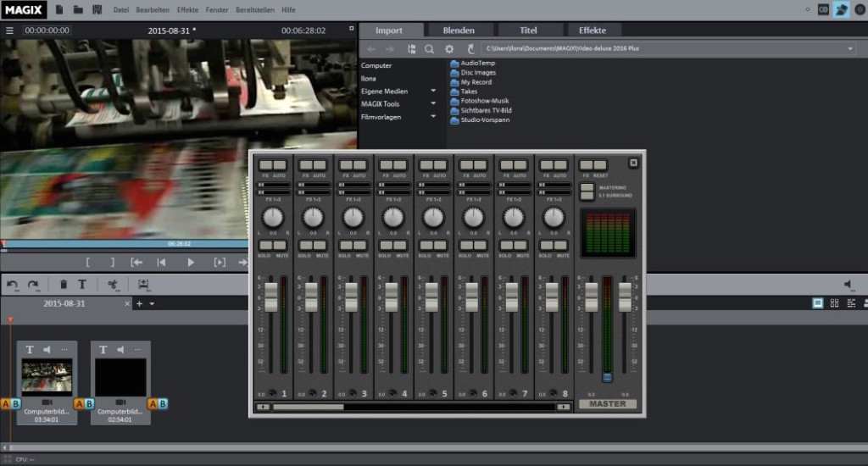Toggle SOLO button on mixer channel 4

tap(386, 245)
